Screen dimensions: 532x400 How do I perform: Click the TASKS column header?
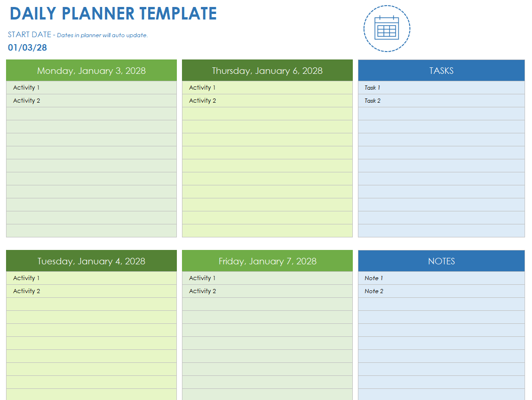(441, 71)
